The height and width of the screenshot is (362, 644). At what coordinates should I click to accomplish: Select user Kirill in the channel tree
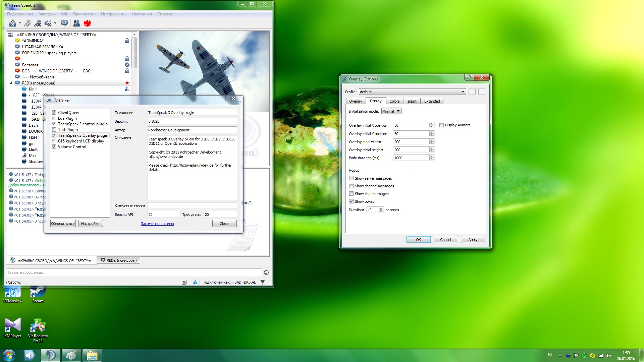pos(33,89)
